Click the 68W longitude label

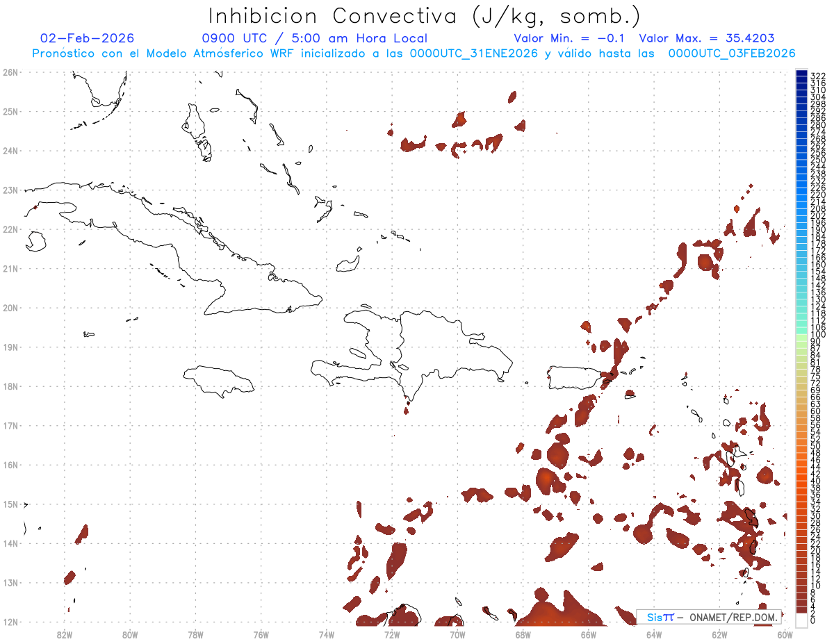pyautogui.click(x=523, y=634)
